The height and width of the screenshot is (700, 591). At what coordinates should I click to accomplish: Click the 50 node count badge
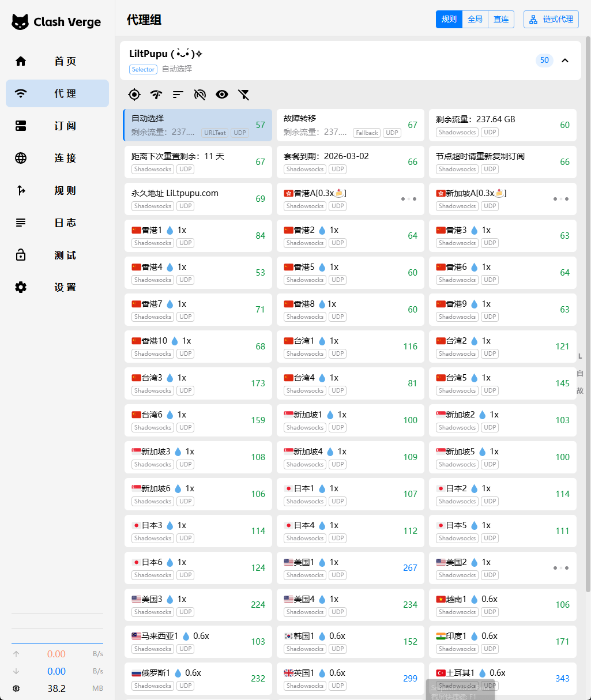coord(544,61)
